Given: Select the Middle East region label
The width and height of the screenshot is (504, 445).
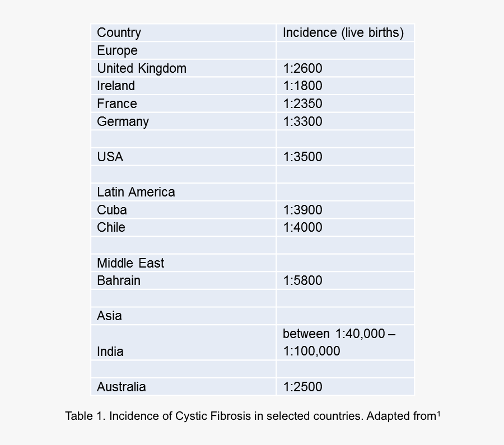Looking at the screenshot, I should [130, 263].
